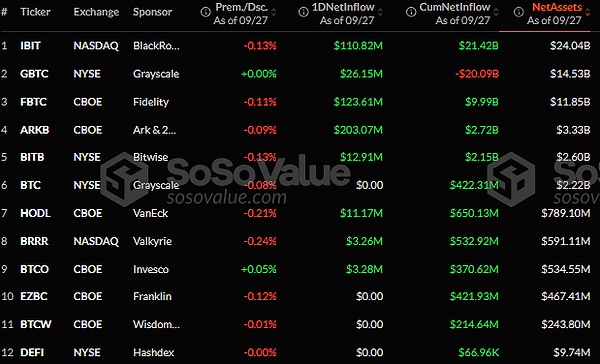
Task: Click the Sponsor column header
Action: [152, 12]
